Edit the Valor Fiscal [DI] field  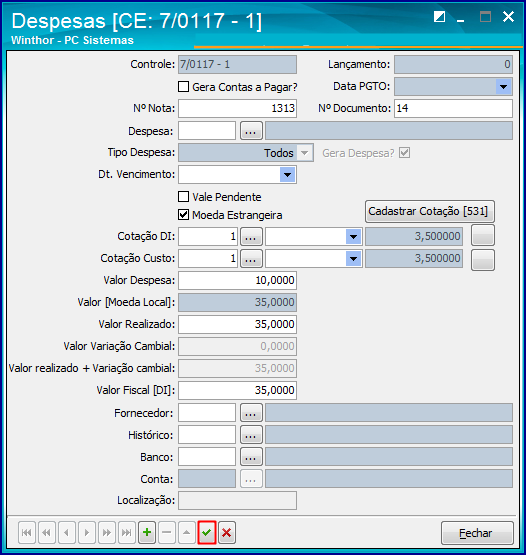click(238, 390)
